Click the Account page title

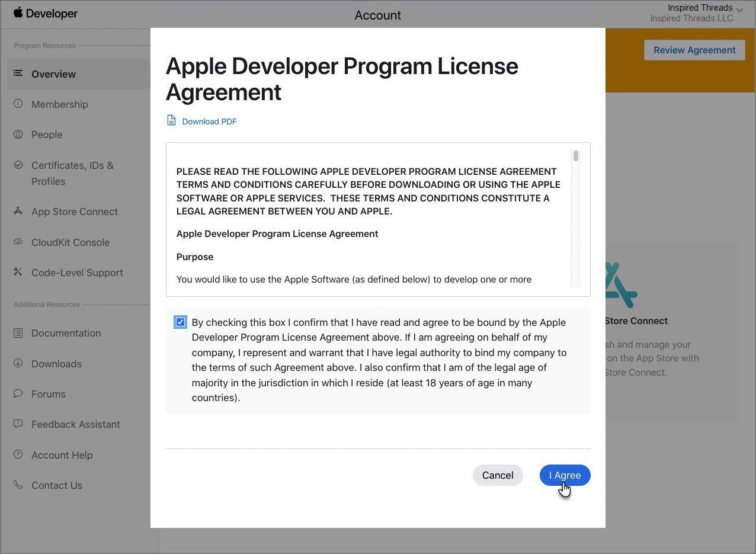377,15
